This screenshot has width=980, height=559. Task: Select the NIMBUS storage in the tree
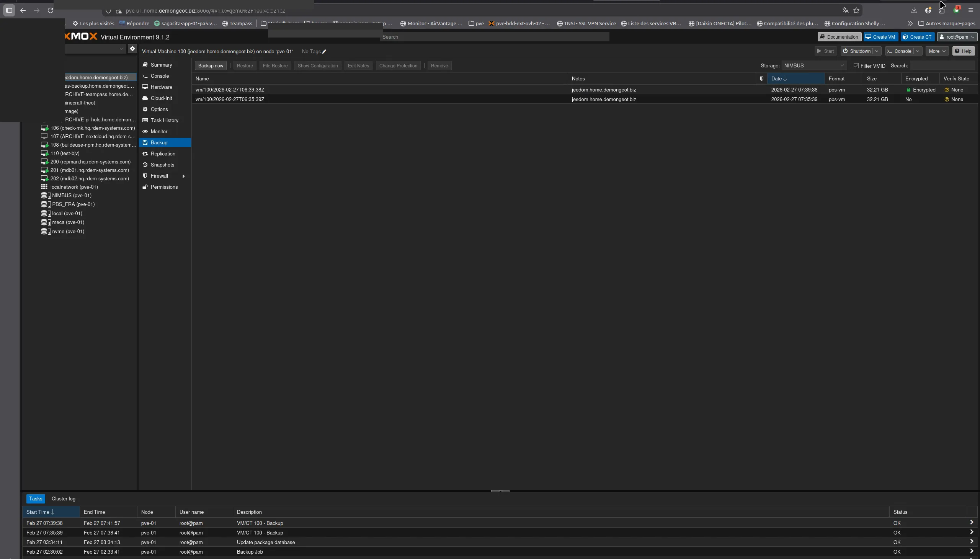(x=72, y=195)
